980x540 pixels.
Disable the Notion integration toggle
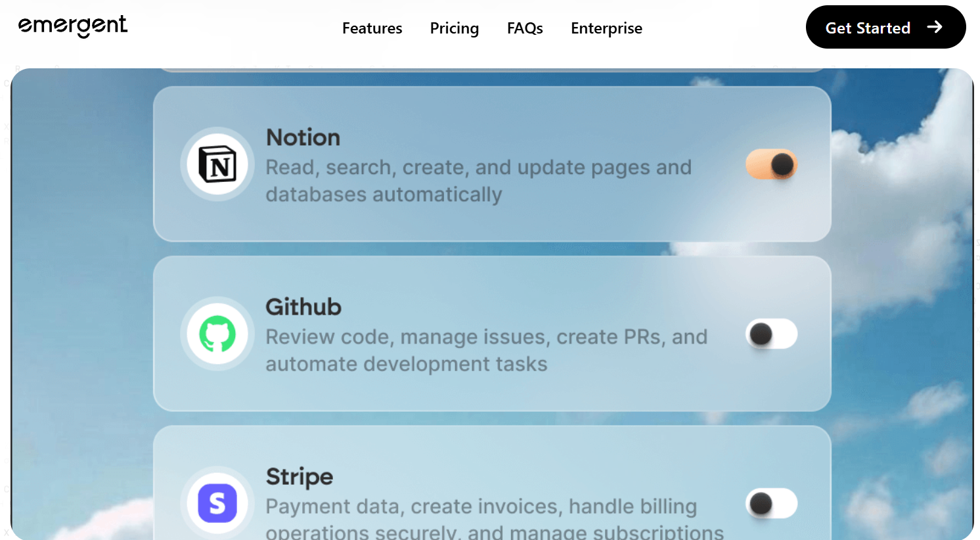click(771, 164)
